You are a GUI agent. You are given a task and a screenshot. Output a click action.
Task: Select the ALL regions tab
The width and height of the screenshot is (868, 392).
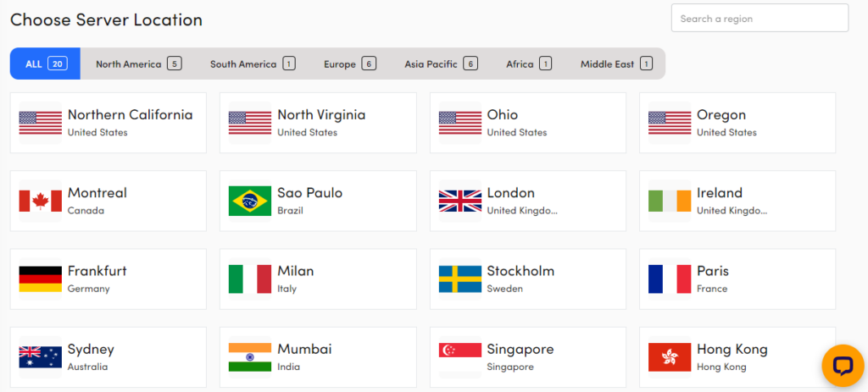[x=45, y=63]
